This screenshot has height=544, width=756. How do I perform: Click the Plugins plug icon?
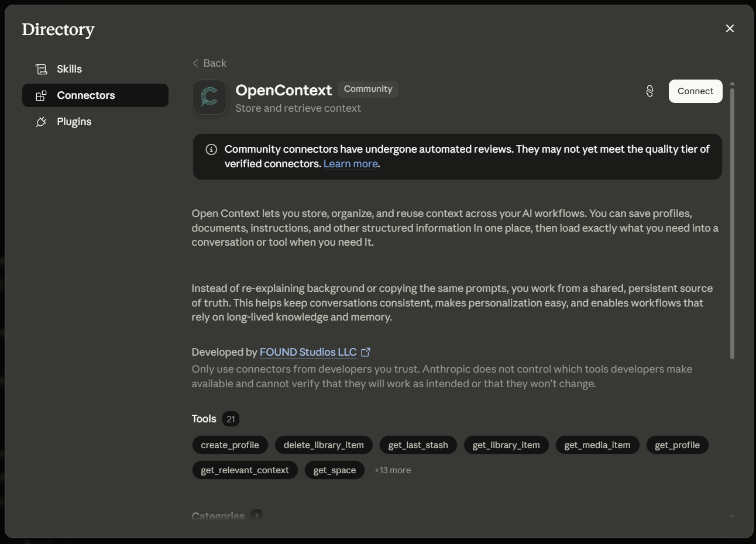pyautogui.click(x=41, y=122)
